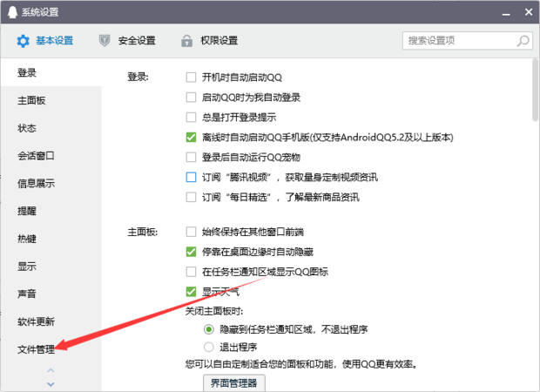Viewport: 540px width, 392px height.
Task: Select the 退出程序 radio button
Action: (x=209, y=347)
